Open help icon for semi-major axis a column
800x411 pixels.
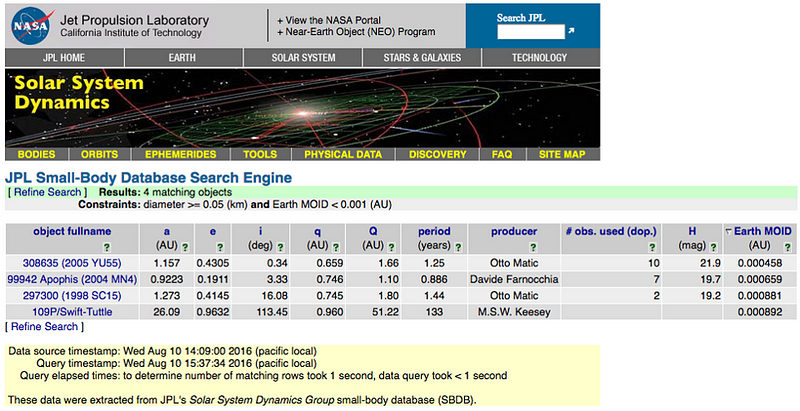point(185,247)
